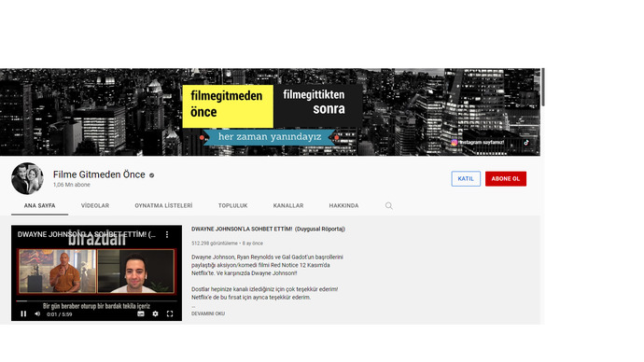Click the KATIL button
Image resolution: width=644 pixels, height=362 pixels.
[x=466, y=179]
